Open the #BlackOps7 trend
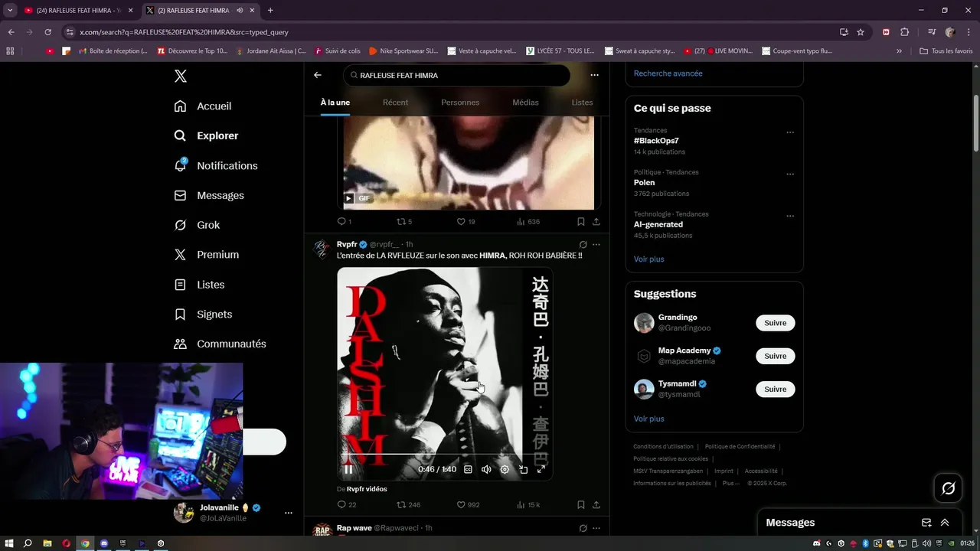This screenshot has height=551, width=980. (x=656, y=141)
